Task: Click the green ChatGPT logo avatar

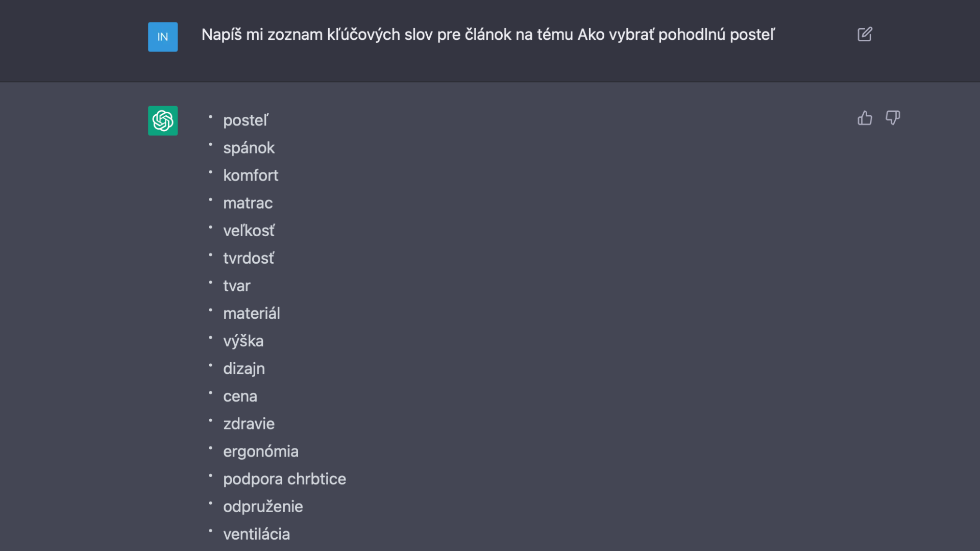Action: [163, 120]
